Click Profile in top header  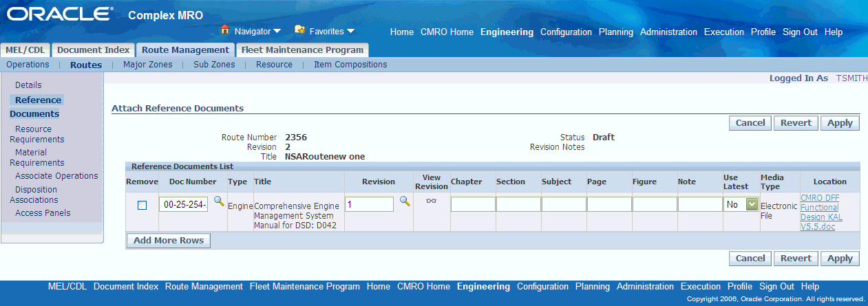pyautogui.click(x=763, y=32)
